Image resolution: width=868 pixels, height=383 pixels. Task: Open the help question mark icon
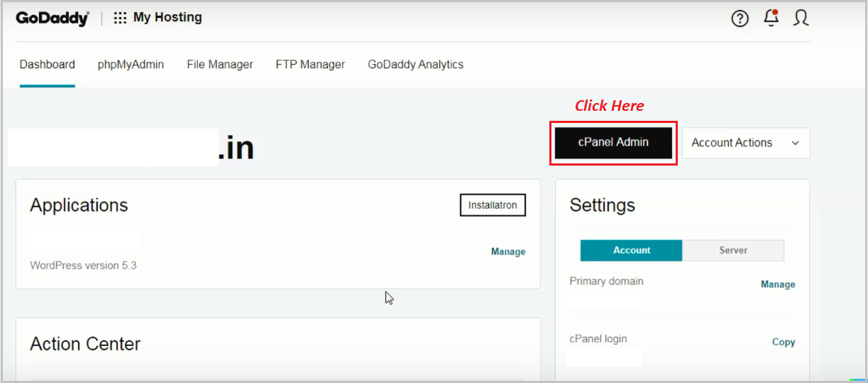pyautogui.click(x=740, y=19)
